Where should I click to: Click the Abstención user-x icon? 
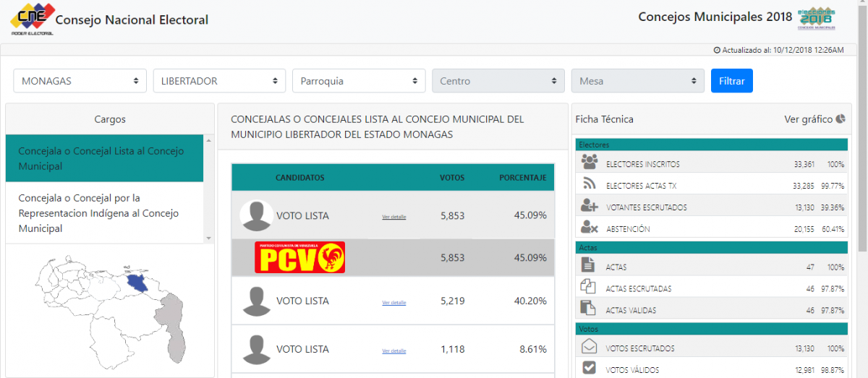pos(590,228)
